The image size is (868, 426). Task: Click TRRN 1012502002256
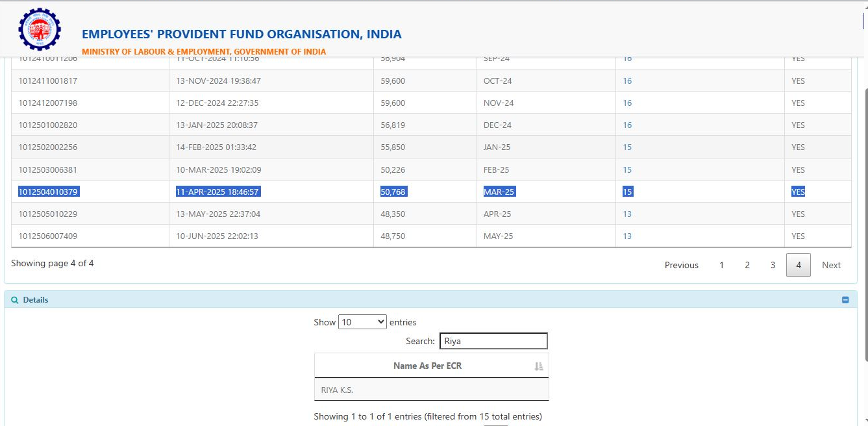[48, 147]
